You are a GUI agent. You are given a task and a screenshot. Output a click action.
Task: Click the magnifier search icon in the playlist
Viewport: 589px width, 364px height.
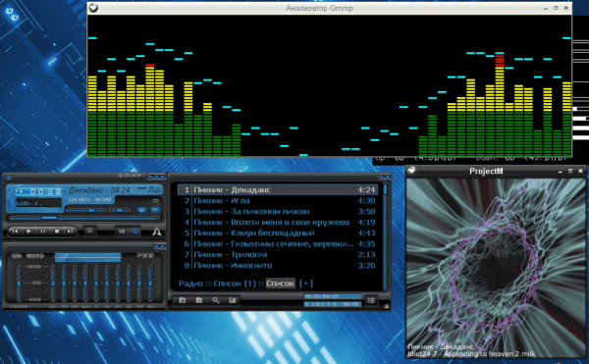point(216,300)
